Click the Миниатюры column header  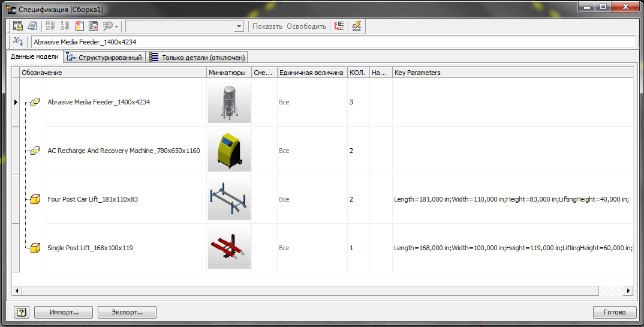click(x=229, y=73)
